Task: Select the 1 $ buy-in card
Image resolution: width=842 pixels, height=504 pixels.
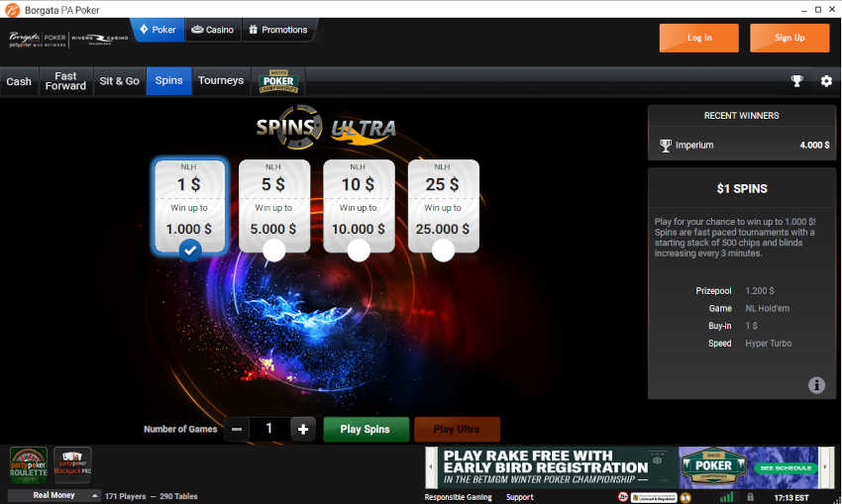Action: coord(189,206)
